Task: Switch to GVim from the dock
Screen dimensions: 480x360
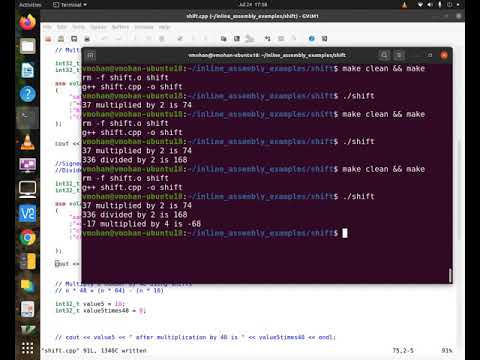Action: pos(27,331)
